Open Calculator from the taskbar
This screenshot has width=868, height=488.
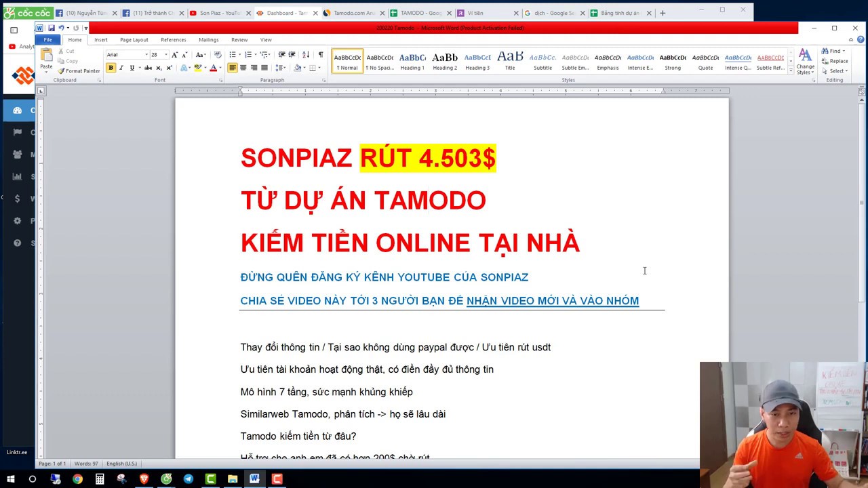100,479
